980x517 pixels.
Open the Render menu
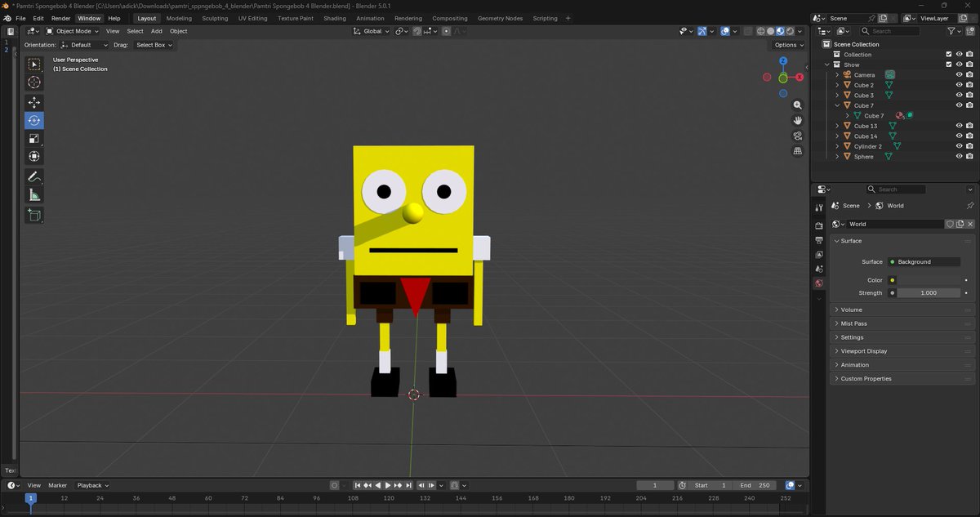60,18
